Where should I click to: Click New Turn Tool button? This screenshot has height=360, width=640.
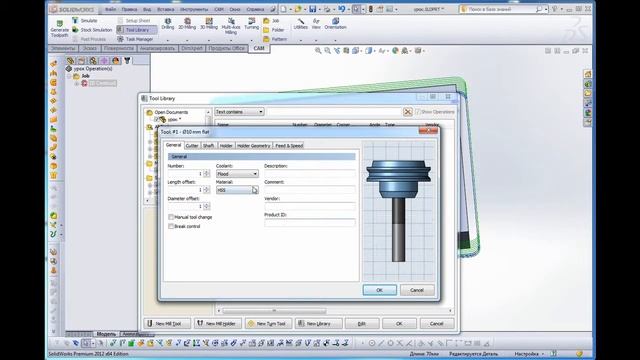[x=268, y=323]
